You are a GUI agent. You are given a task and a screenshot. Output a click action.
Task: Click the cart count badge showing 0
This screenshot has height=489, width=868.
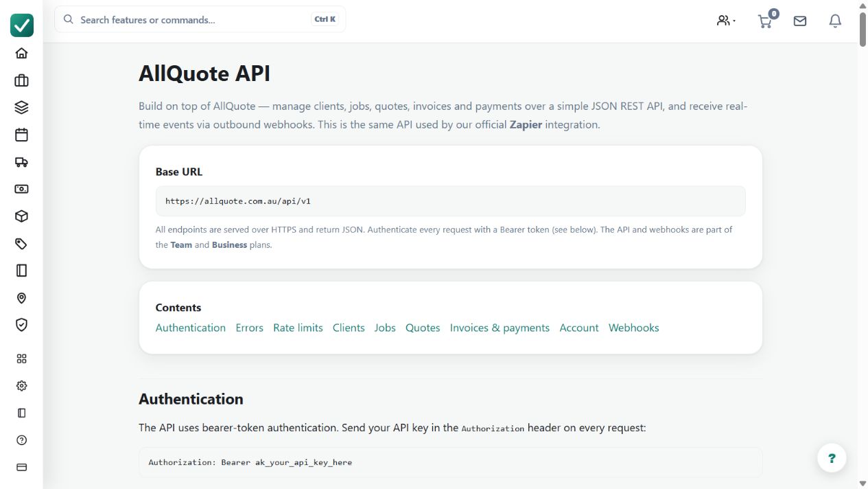click(774, 13)
